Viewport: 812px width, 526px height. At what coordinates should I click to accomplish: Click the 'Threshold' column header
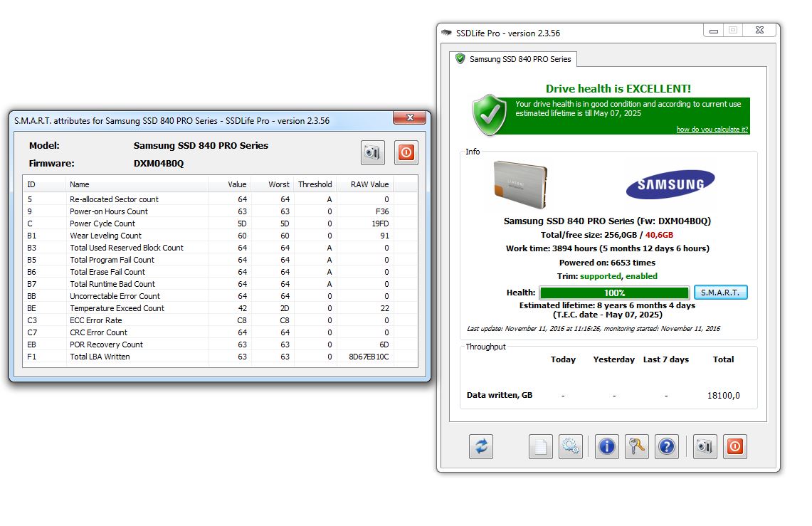point(315,184)
